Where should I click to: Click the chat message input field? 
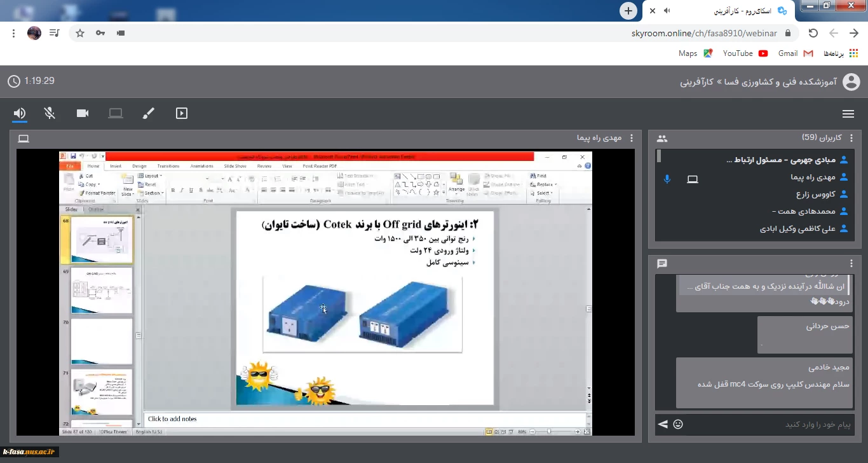pos(771,424)
